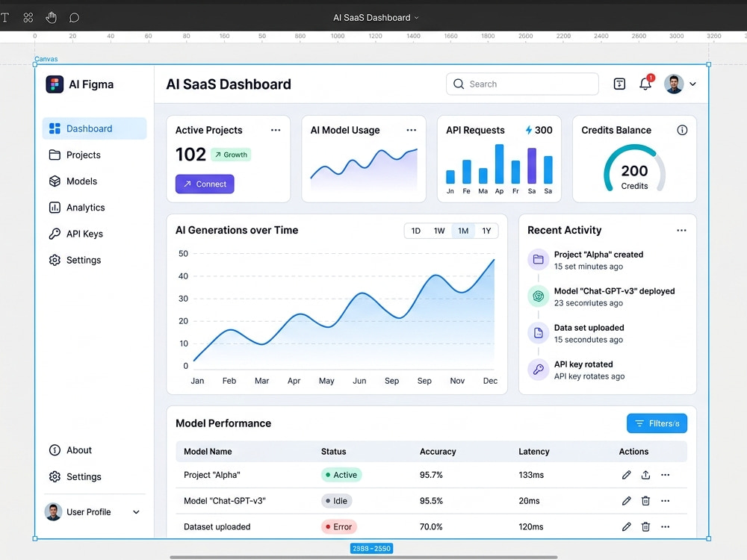Select the Comment tool

tap(74, 18)
